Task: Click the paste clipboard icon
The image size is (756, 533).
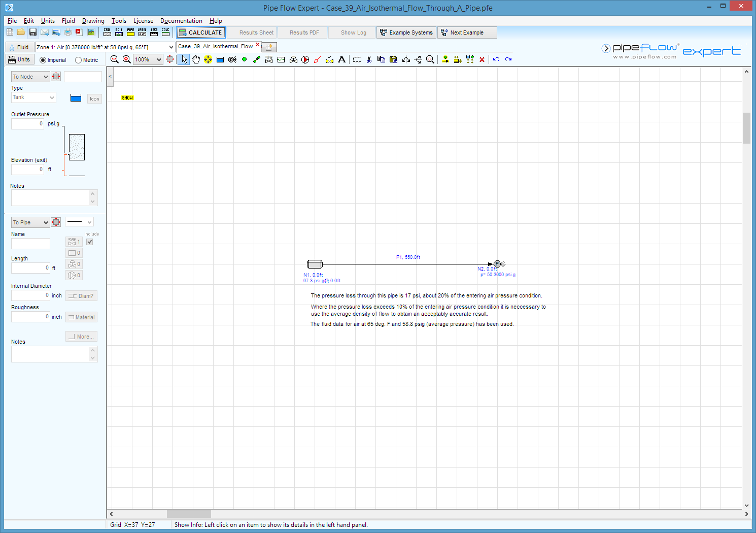Action: coord(393,59)
